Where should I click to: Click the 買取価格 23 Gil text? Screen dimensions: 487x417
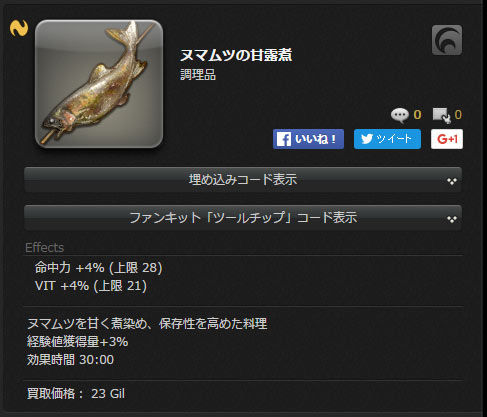[x=76, y=394]
